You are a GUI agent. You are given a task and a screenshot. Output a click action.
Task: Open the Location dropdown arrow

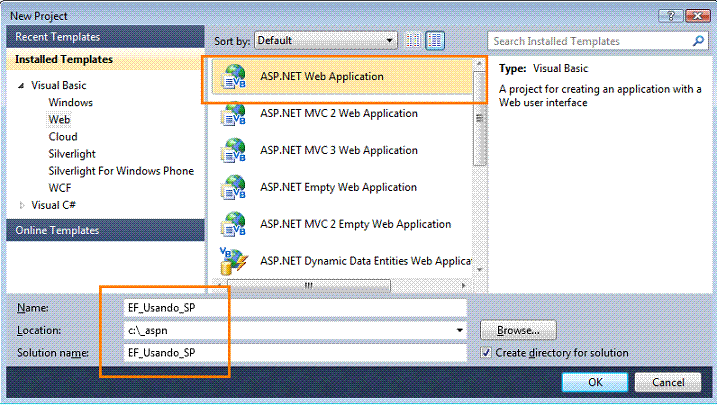pyautogui.click(x=459, y=330)
